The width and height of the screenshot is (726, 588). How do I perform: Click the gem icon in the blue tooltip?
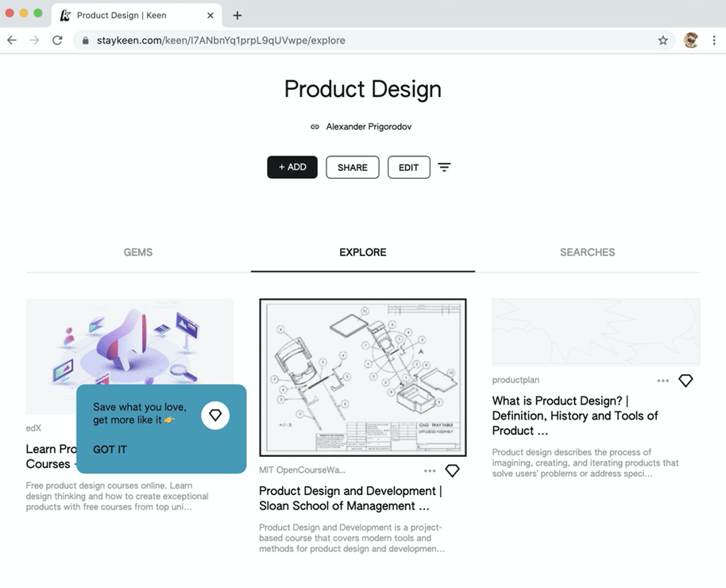(215, 415)
